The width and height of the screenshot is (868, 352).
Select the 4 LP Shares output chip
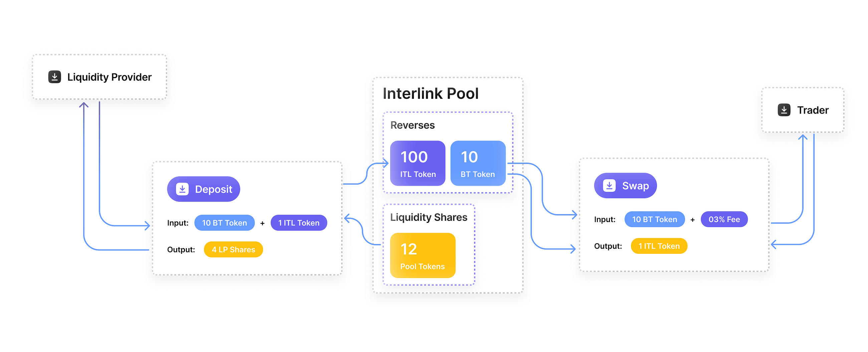point(233,249)
